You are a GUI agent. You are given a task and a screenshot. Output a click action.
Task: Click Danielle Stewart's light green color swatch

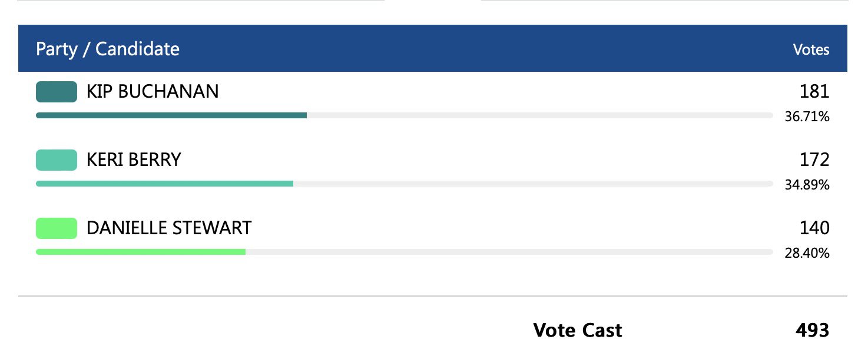57,228
